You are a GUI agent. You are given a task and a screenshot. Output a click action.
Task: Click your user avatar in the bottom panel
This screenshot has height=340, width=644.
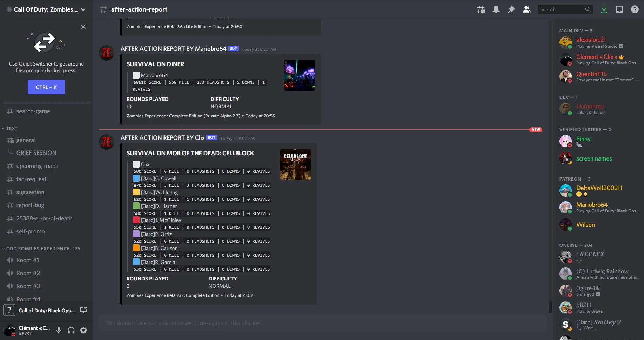pos(9,331)
